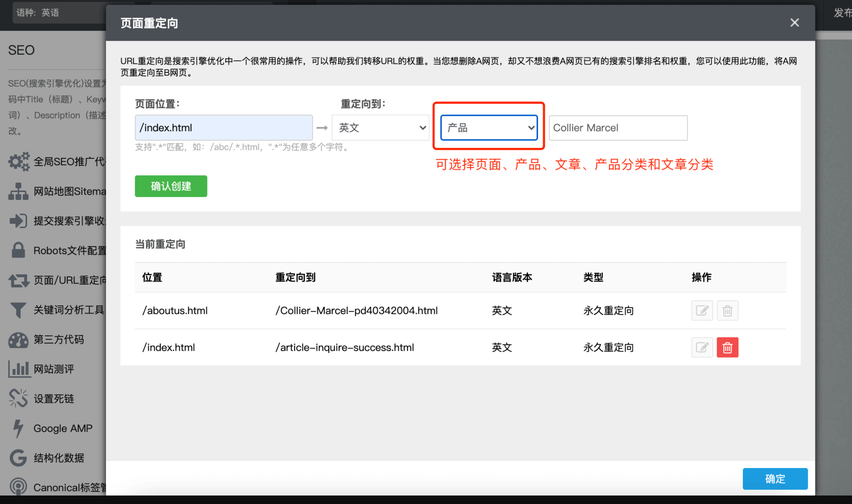Image resolution: width=852 pixels, height=504 pixels.
Task: Open 全局SEO推广代码 settings
Action: (x=57, y=161)
